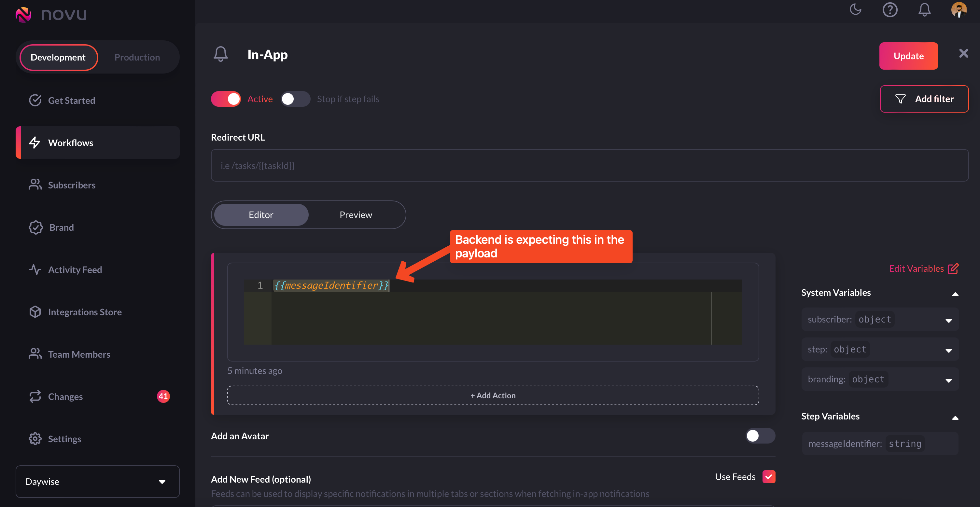The width and height of the screenshot is (980, 507).
Task: Disable the Active step toggle
Action: click(x=226, y=99)
